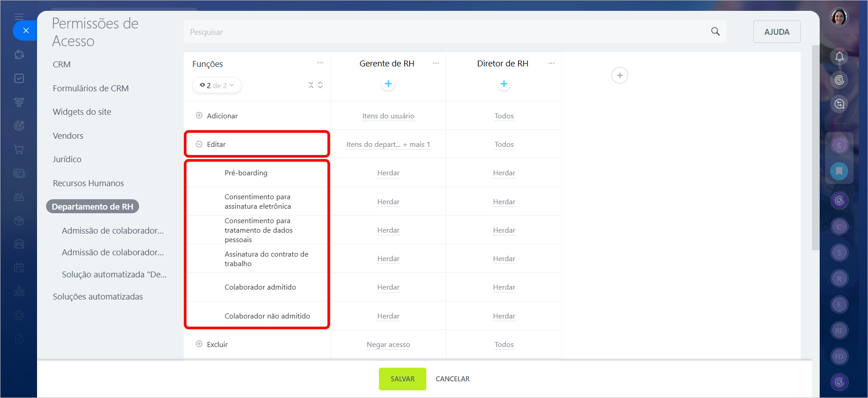Click the AJUDA button
This screenshot has width=868, height=398.
(x=777, y=32)
